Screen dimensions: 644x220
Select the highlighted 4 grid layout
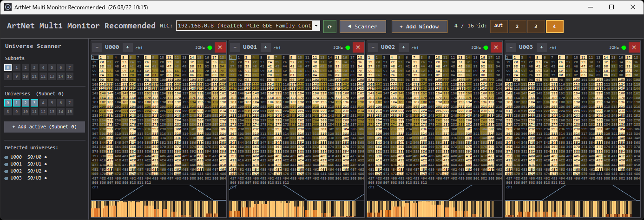coord(555,27)
